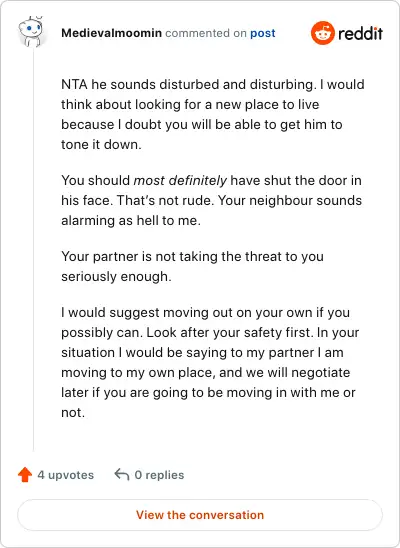
Task: Click the '0 replies' count label
Action: pos(159,475)
